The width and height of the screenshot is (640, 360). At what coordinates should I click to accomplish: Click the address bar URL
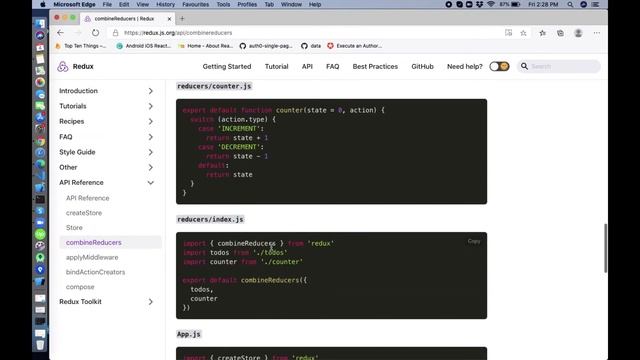[x=178, y=33]
